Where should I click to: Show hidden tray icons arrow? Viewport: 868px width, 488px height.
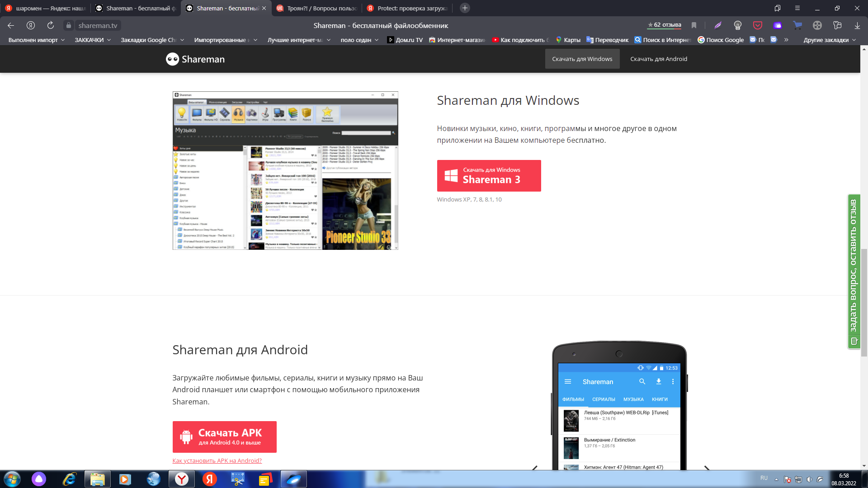(x=776, y=479)
